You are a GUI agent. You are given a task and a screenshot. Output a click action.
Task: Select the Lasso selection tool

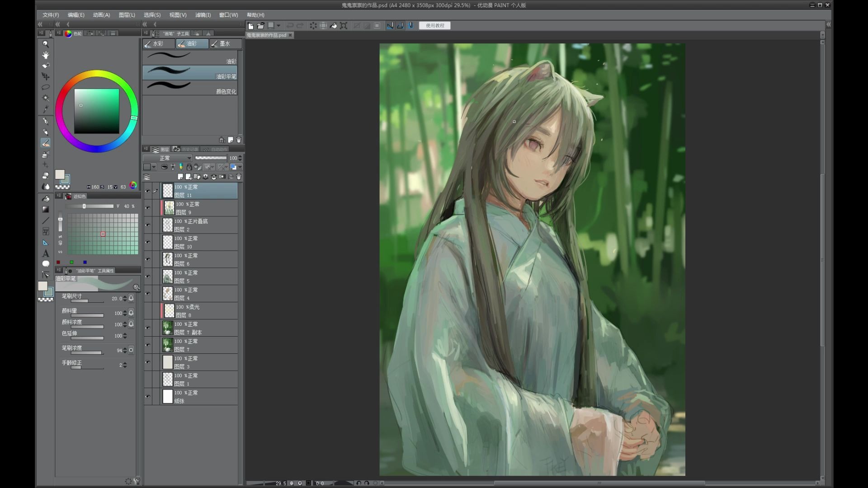(46, 87)
